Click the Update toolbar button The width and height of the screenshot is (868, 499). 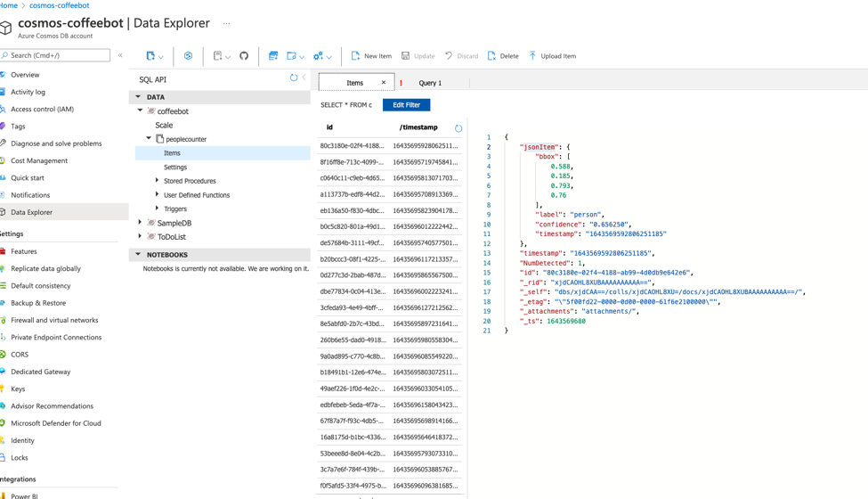click(418, 56)
